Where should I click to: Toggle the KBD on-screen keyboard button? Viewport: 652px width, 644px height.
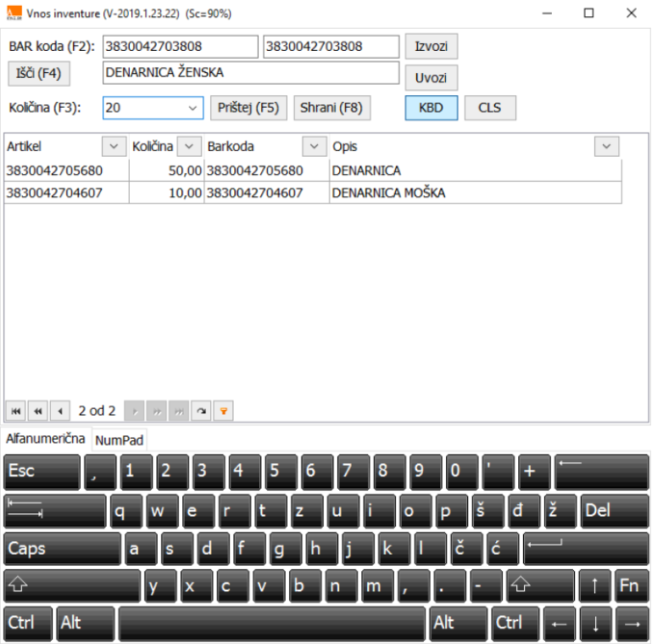(x=430, y=108)
